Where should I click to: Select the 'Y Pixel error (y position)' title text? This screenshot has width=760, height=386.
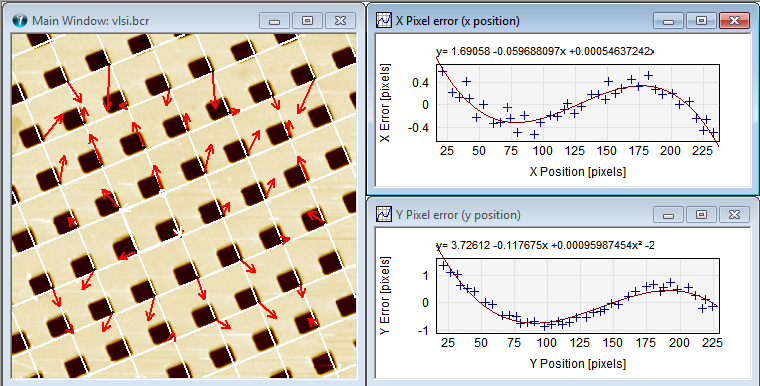tap(458, 215)
